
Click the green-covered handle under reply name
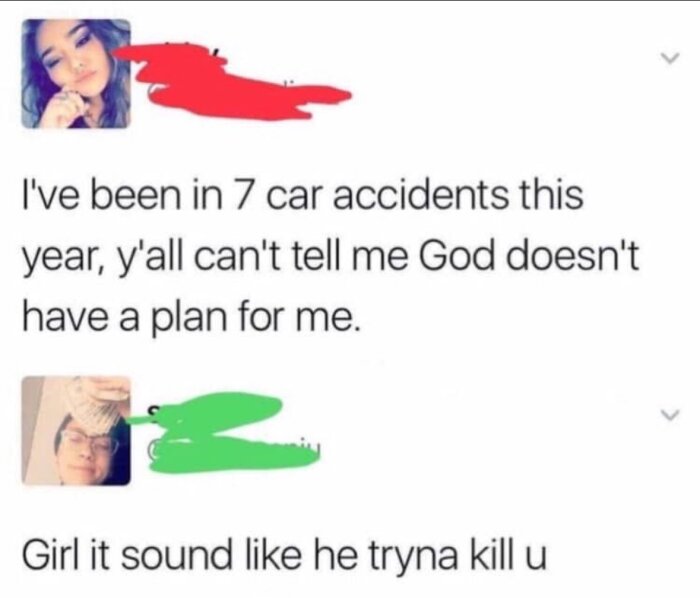234,453
